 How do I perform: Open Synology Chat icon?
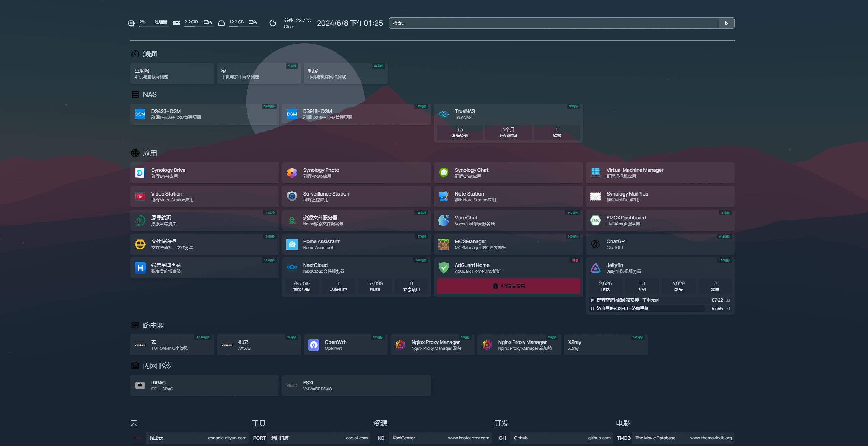(444, 173)
